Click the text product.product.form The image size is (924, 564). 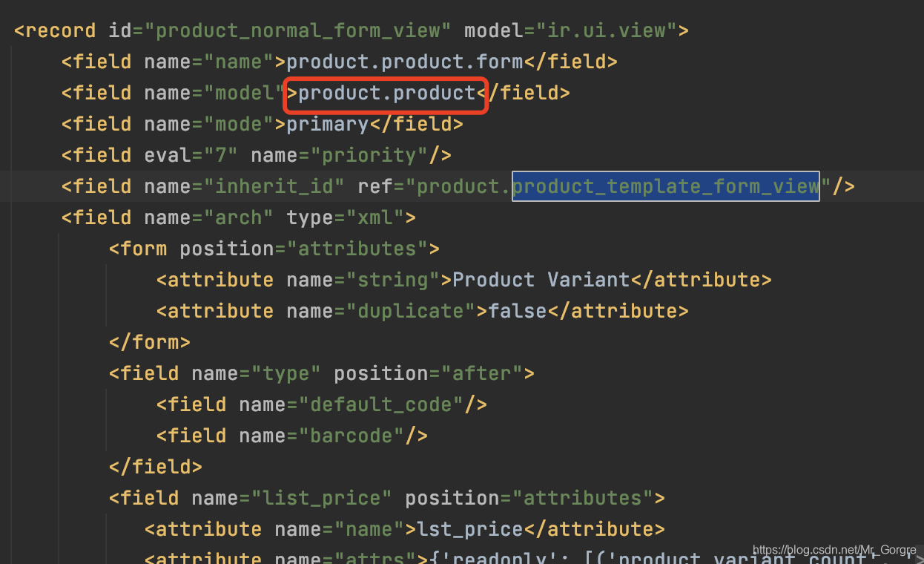pyautogui.click(x=405, y=62)
